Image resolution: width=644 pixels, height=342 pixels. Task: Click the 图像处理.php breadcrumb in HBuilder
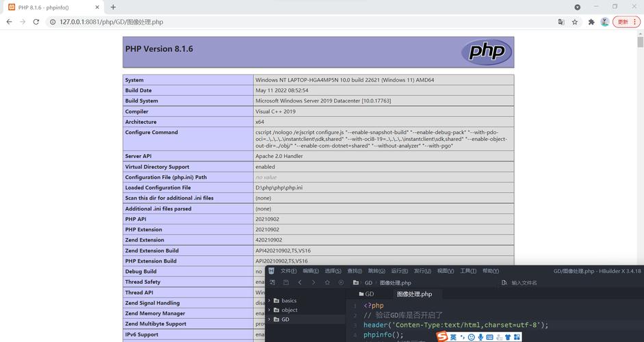click(x=395, y=283)
